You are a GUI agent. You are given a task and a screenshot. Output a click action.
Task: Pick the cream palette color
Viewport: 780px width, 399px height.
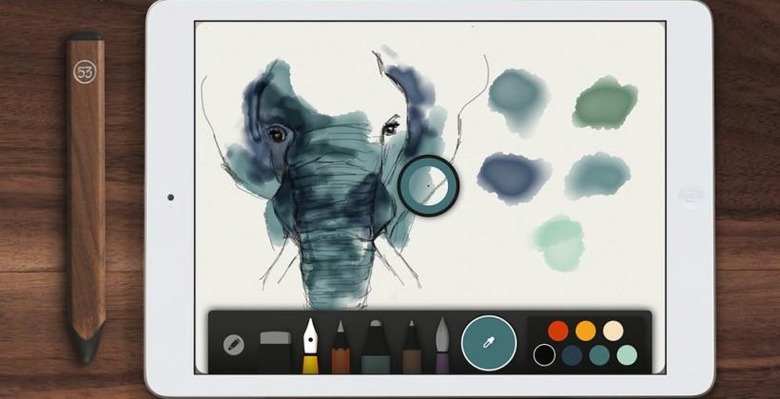point(613,331)
